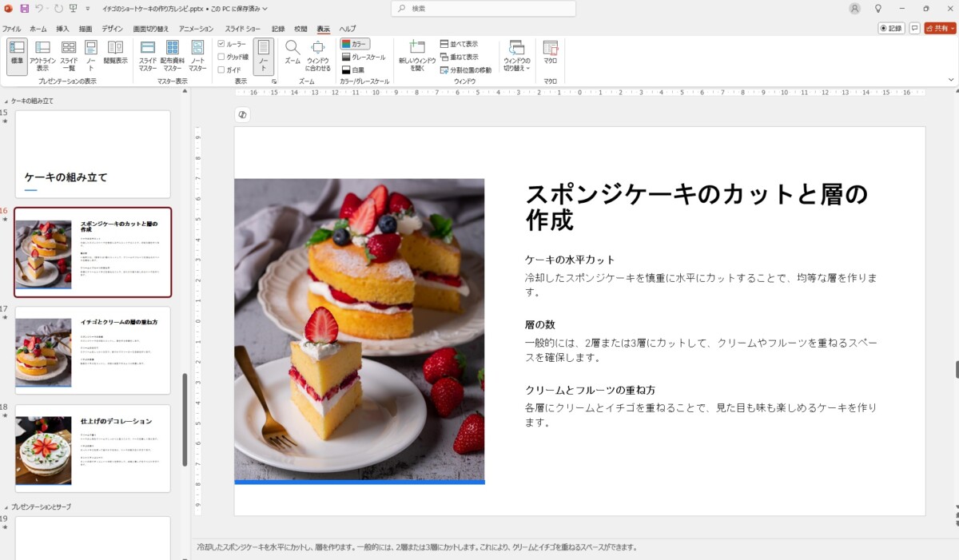Switch to the Slide Show (スライド ショー) tab
Image resolution: width=959 pixels, height=560 pixels.
click(242, 29)
